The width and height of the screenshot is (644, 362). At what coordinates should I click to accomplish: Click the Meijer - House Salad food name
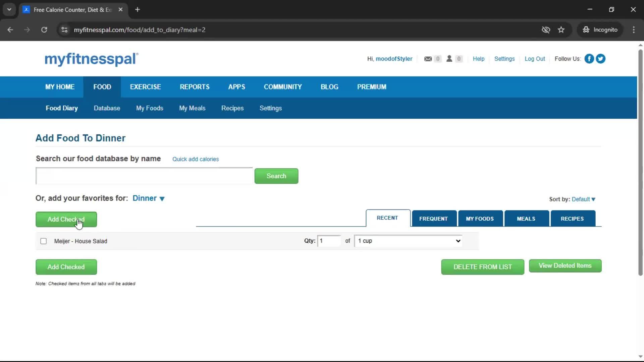[81, 241]
